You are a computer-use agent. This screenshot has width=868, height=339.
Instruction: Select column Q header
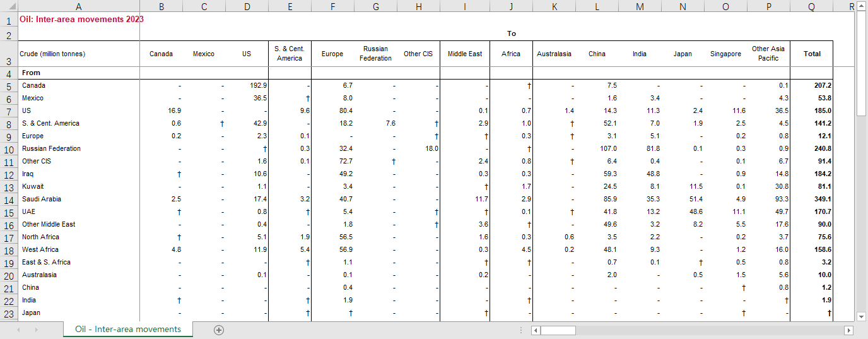pyautogui.click(x=811, y=6)
